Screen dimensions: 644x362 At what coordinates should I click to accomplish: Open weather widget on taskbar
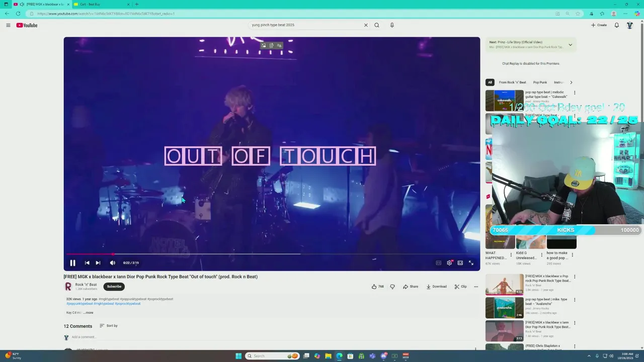point(14,356)
